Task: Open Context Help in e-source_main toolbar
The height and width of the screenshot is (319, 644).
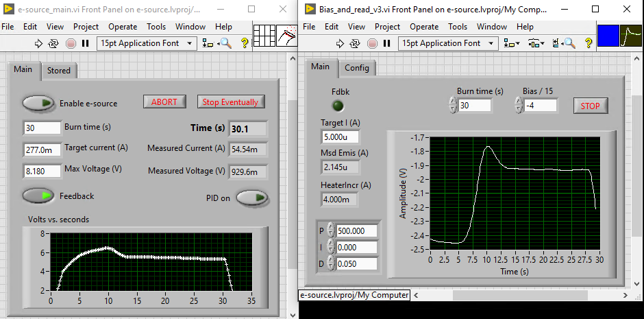Action: click(x=244, y=43)
